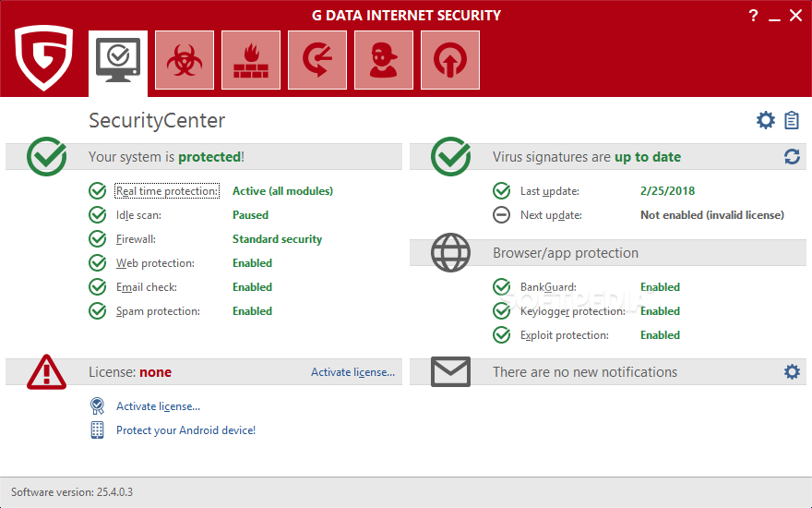Click the Exploit protection check icon
This screenshot has width=812, height=508.
pos(501,335)
